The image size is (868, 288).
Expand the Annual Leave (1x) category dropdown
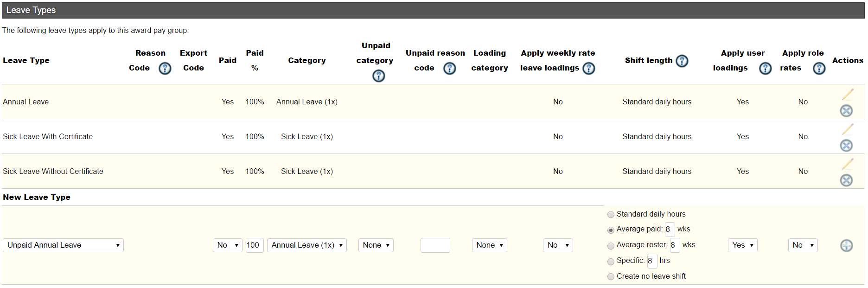click(x=306, y=245)
